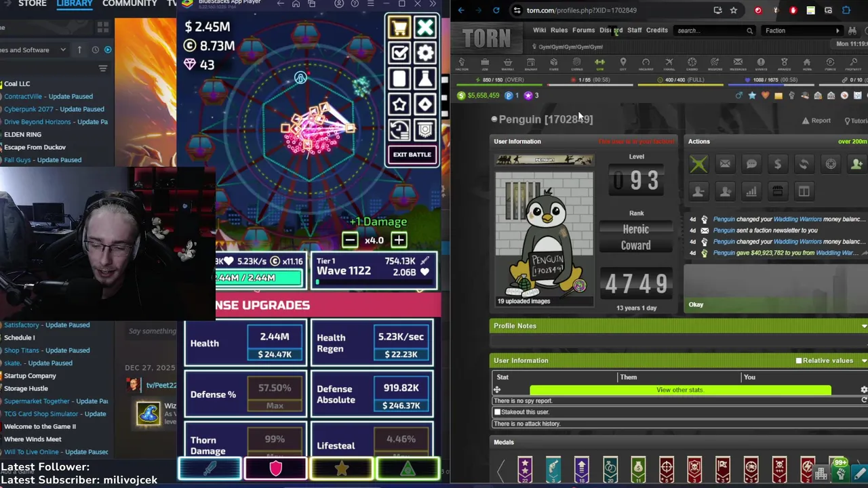
Task: Buy the Health Regen upgrade
Action: [401, 354]
